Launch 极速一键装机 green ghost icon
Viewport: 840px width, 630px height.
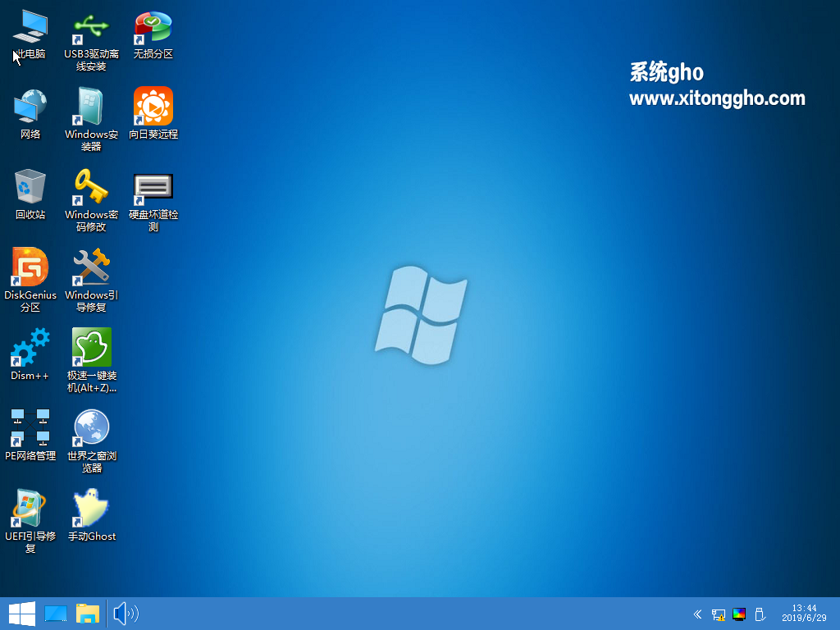(x=92, y=361)
